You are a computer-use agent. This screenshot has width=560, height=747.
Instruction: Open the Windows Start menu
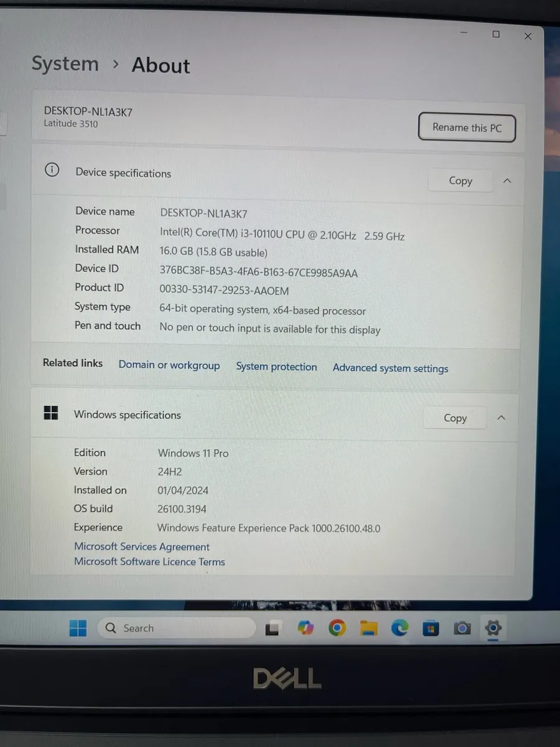click(x=78, y=628)
